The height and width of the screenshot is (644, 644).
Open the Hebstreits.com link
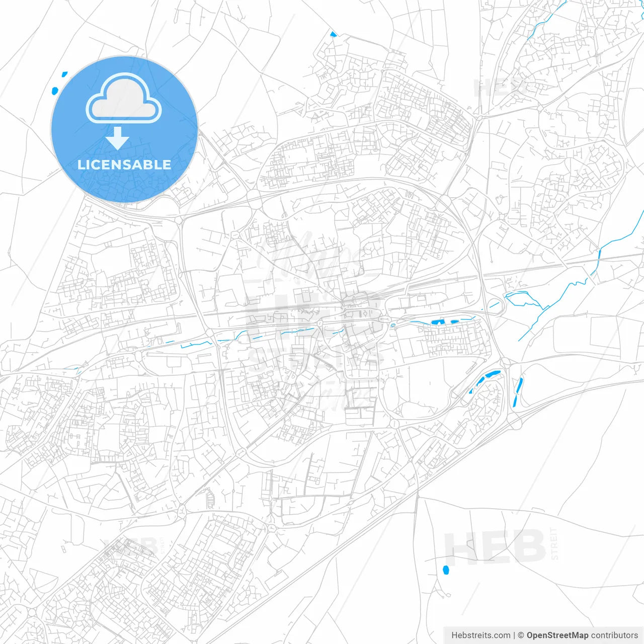click(x=481, y=635)
